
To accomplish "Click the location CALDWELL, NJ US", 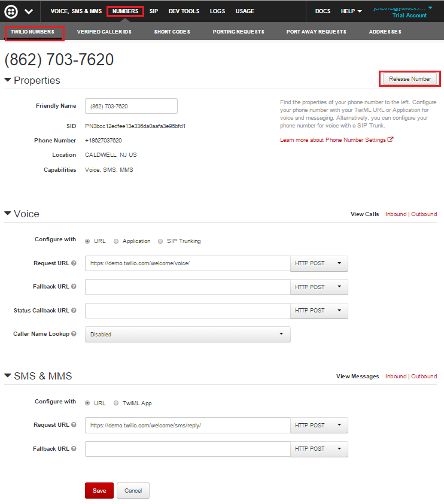I will click(x=111, y=155).
